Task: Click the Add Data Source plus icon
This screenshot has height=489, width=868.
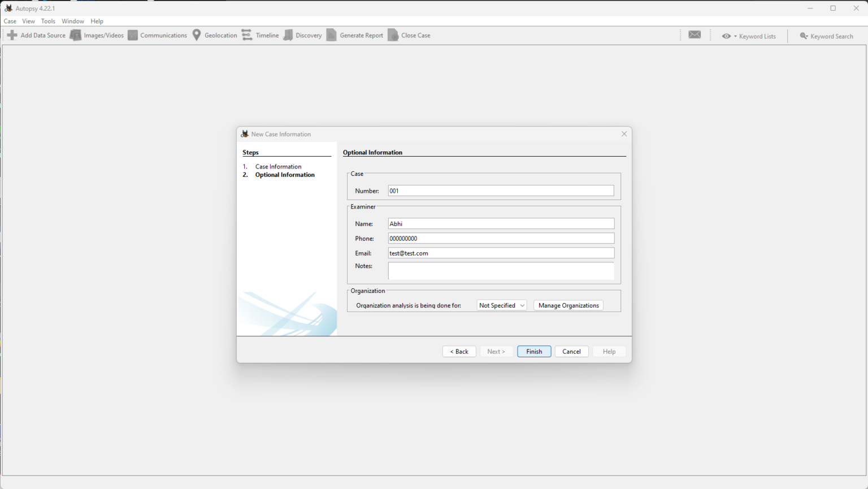Action: click(12, 35)
